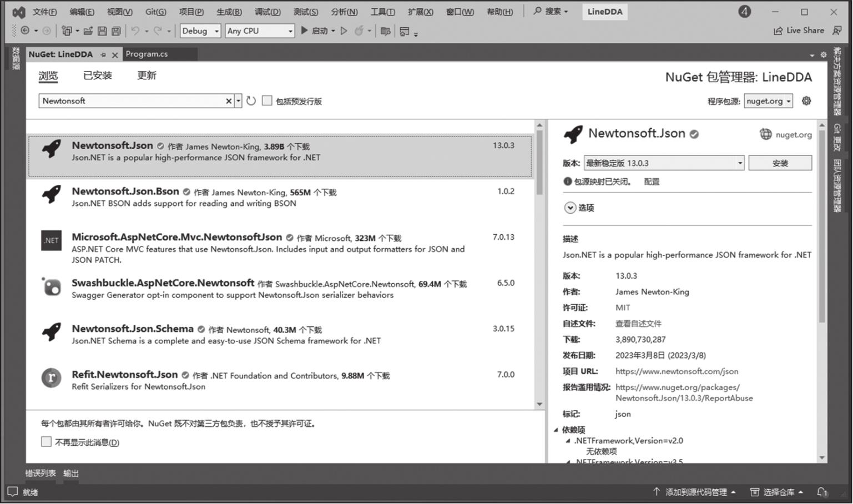Image resolution: width=853 pixels, height=504 pixels.
Task: Click the 安装 button
Action: 780,163
